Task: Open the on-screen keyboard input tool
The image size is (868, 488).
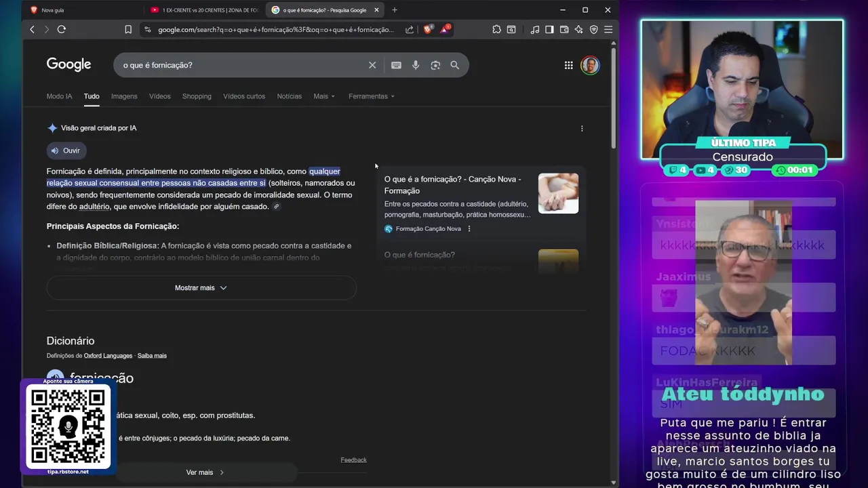Action: [396, 65]
